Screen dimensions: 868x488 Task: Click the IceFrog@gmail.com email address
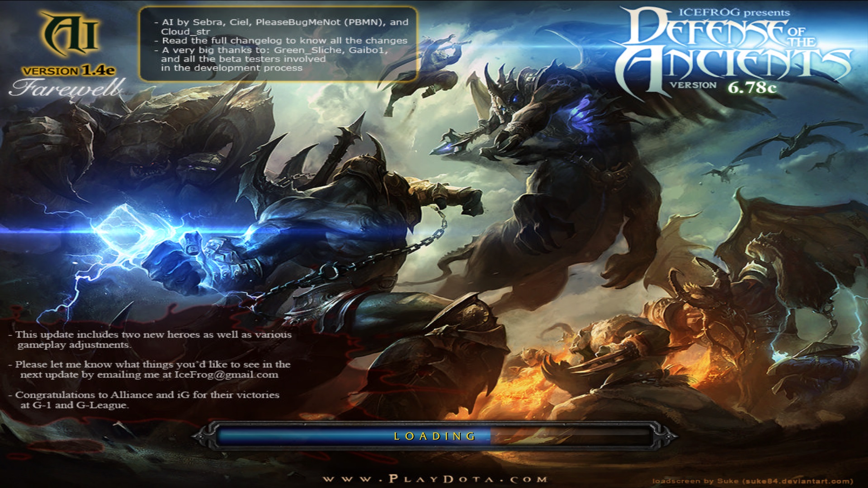(x=226, y=375)
